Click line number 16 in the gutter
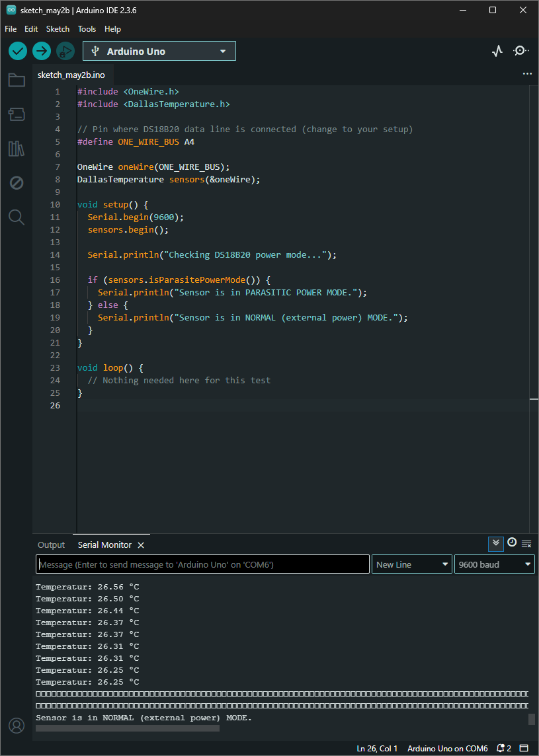This screenshot has height=756, width=539. tap(55, 280)
